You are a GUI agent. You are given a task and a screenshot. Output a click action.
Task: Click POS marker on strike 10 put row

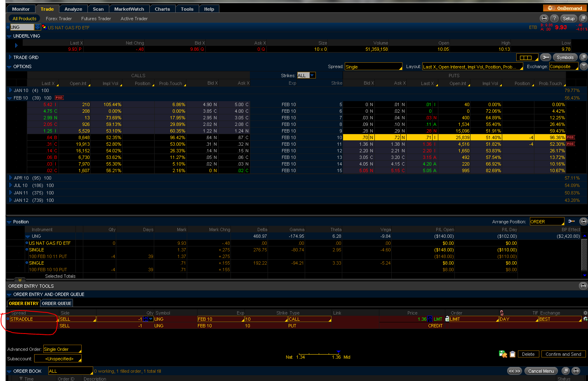[570, 137]
